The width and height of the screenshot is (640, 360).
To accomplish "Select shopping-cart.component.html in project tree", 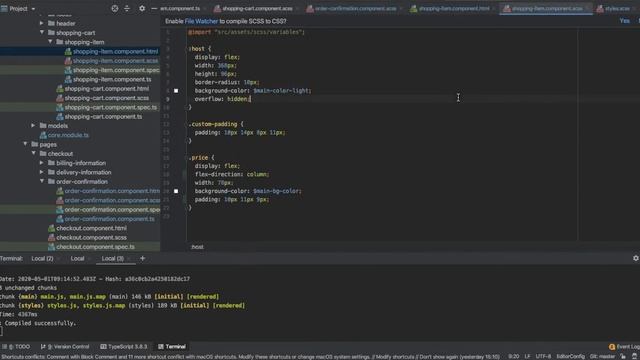I will (x=107, y=89).
